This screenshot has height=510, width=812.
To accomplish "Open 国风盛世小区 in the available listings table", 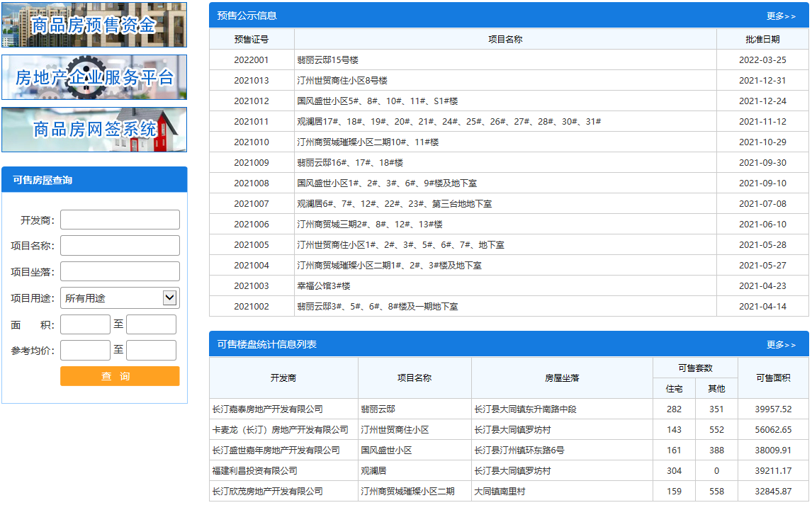I will click(x=386, y=450).
